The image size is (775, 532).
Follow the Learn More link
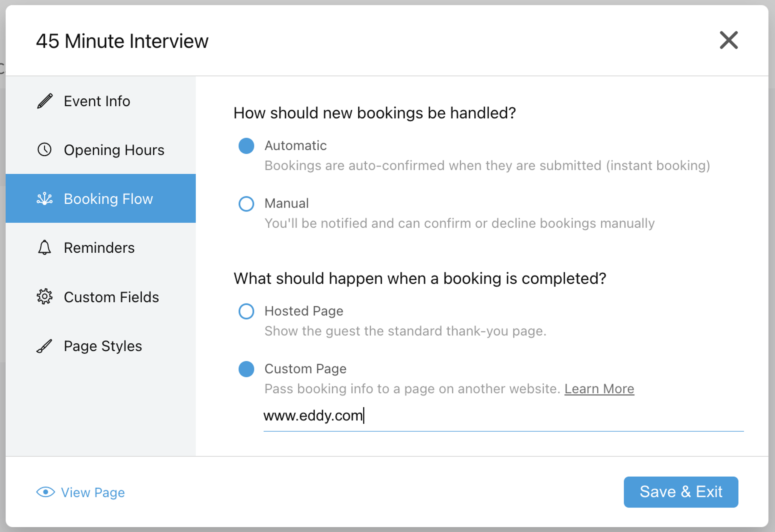pyautogui.click(x=599, y=389)
